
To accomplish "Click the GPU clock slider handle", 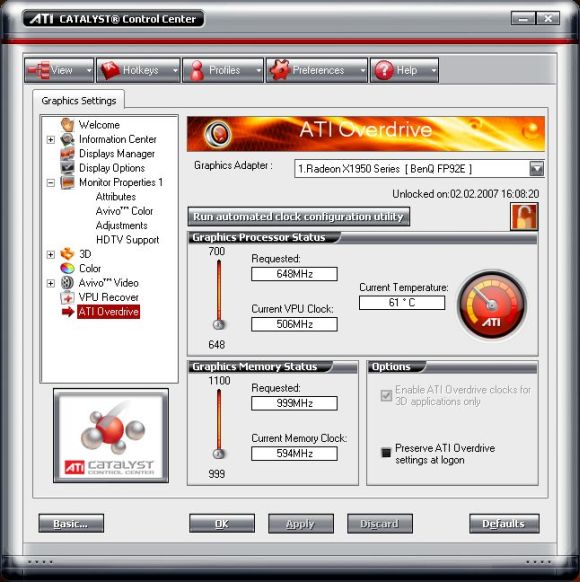I will click(219, 325).
